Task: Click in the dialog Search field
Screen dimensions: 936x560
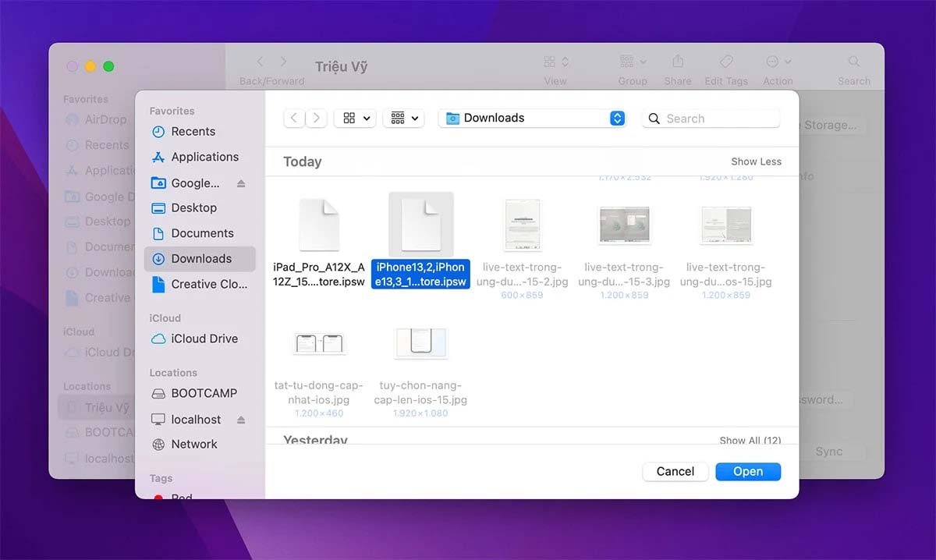Action: click(711, 119)
